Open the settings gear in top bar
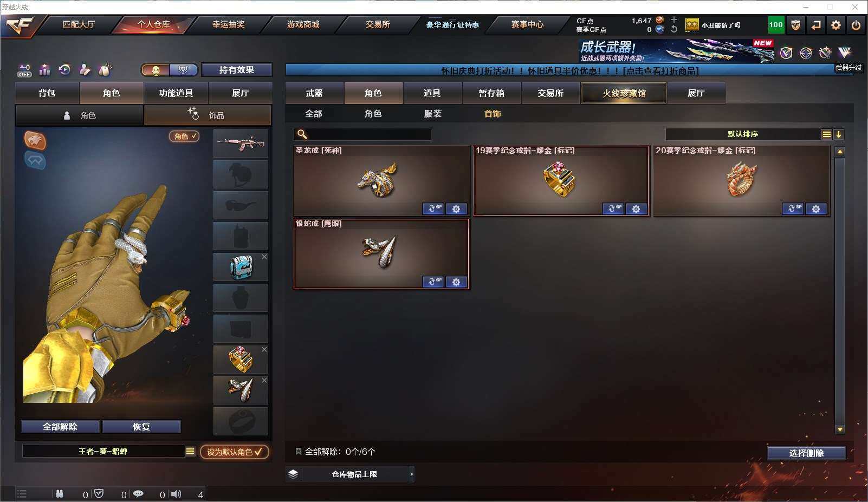868x502 pixels. (x=836, y=25)
